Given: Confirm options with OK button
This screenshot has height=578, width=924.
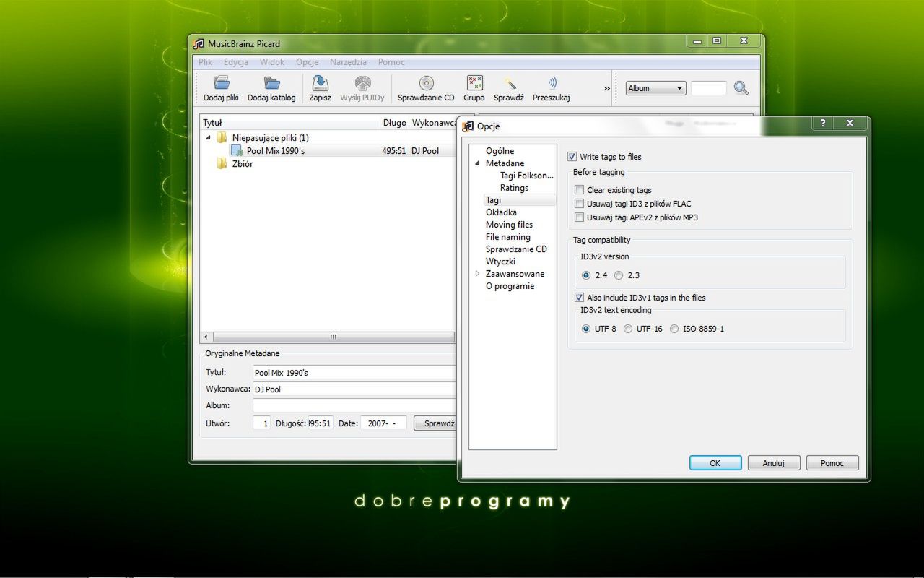Looking at the screenshot, I should point(715,463).
